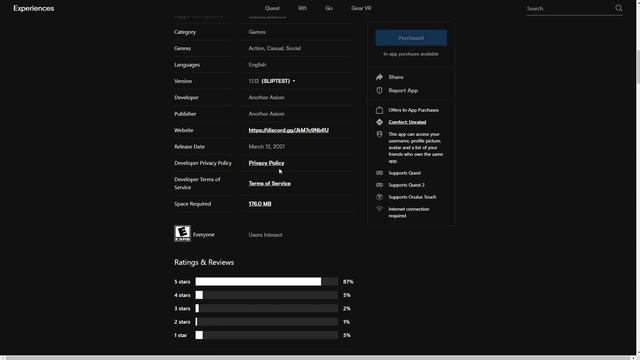This screenshot has height=360, width=640.
Task: Click the 87% five-star percentage
Action: (348, 282)
